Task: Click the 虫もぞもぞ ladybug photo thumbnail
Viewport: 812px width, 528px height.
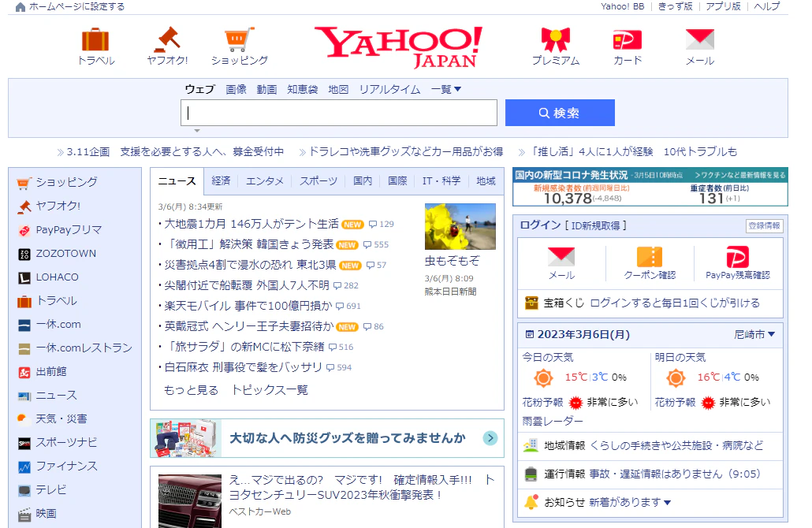Action: pos(460,226)
